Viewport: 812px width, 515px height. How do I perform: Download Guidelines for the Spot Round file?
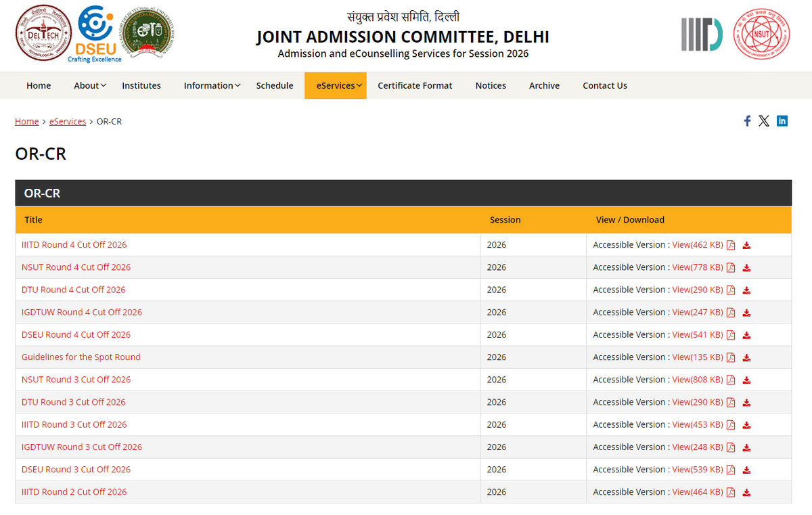(747, 357)
